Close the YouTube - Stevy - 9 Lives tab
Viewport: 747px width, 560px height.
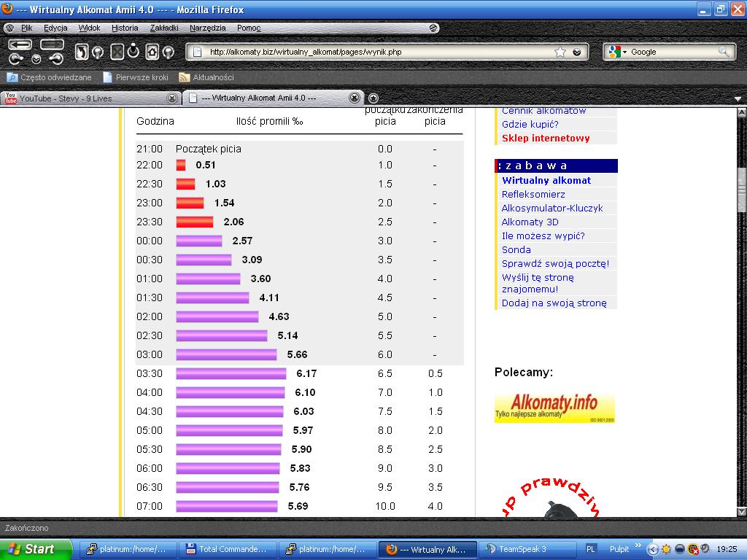172,98
